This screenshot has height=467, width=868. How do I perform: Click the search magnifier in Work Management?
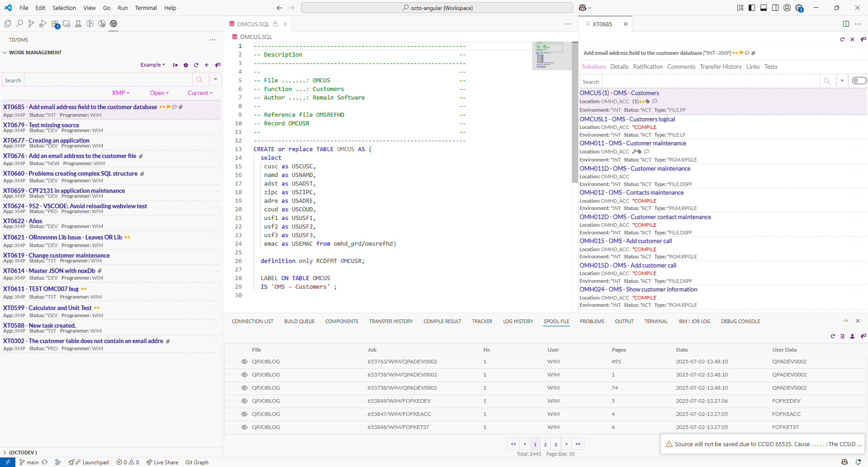[x=199, y=80]
